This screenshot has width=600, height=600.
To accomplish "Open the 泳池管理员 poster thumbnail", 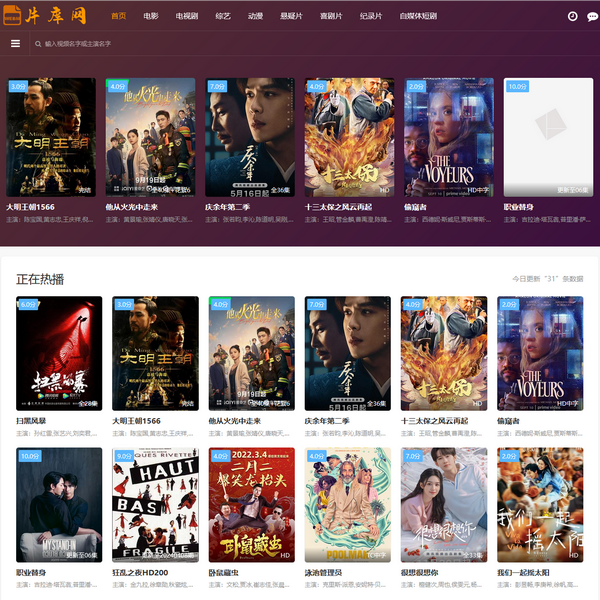I will [x=347, y=504].
